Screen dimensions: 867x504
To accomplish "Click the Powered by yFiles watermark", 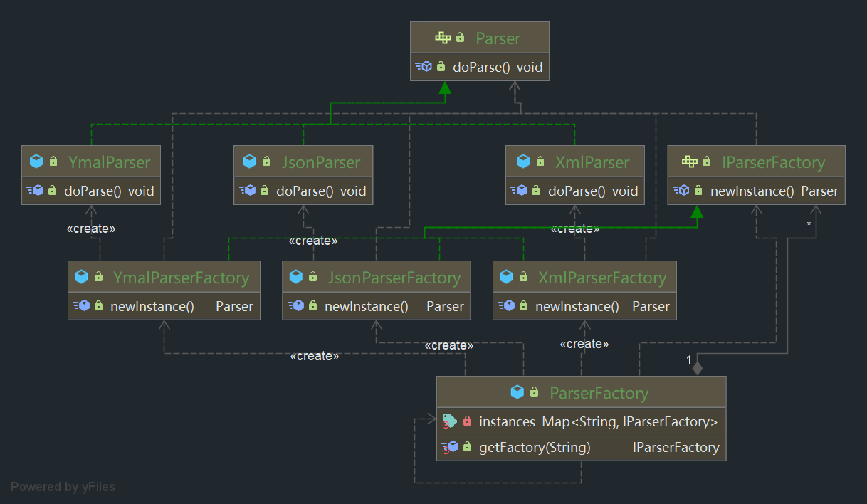I will 63,487.
